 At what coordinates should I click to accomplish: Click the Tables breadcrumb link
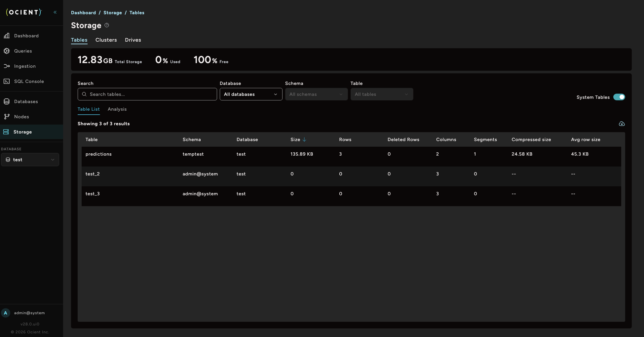click(x=137, y=13)
